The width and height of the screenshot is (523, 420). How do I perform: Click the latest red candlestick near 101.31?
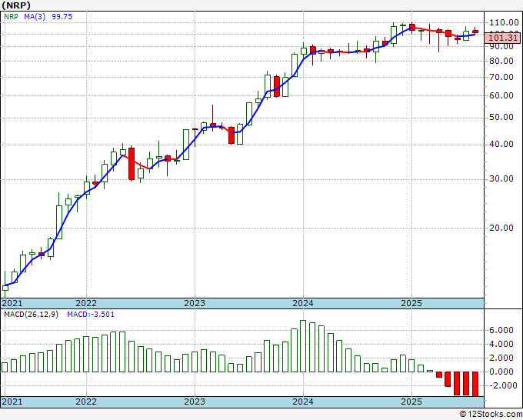click(x=475, y=32)
